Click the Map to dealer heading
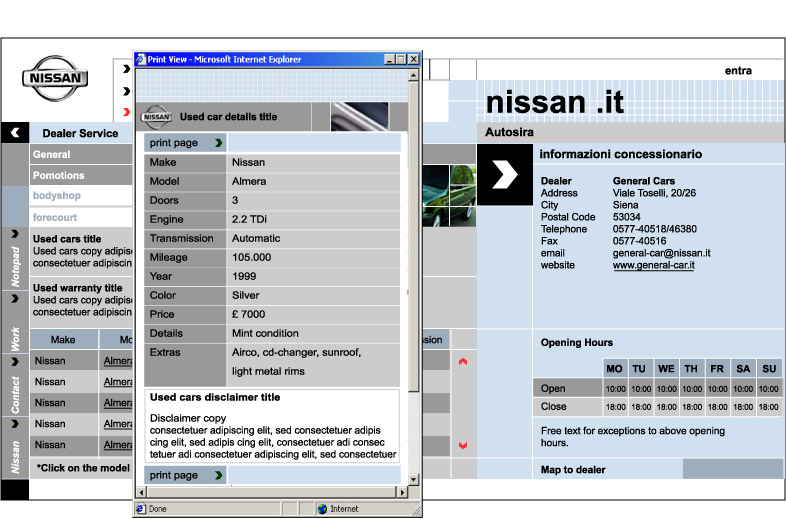 point(573,470)
